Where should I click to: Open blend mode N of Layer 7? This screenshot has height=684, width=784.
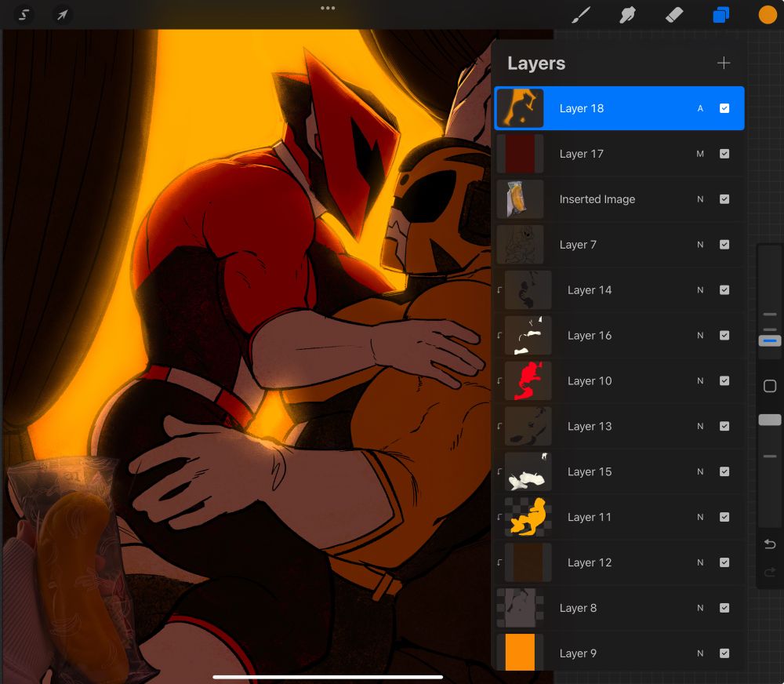(700, 245)
